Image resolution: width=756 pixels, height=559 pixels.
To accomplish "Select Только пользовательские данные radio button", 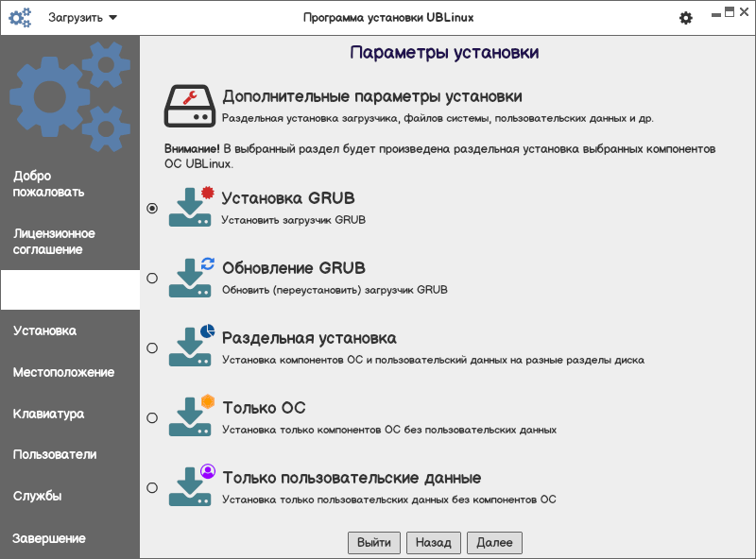I will pyautogui.click(x=152, y=487).
